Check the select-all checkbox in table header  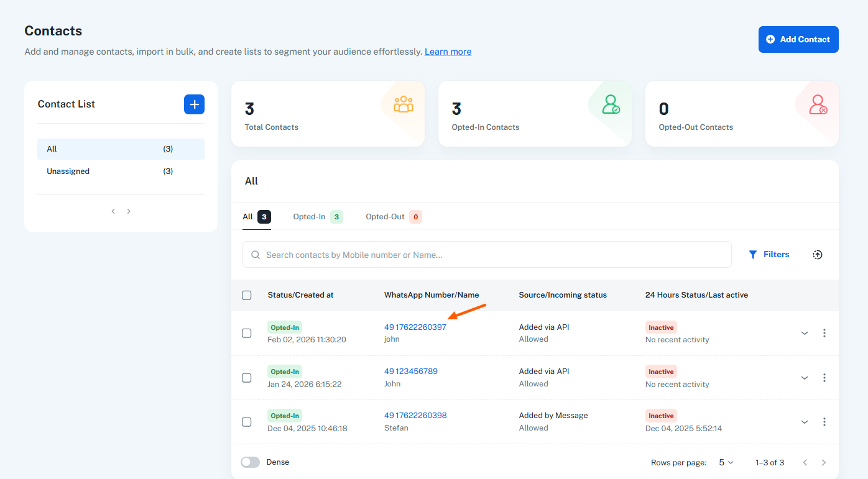(247, 295)
